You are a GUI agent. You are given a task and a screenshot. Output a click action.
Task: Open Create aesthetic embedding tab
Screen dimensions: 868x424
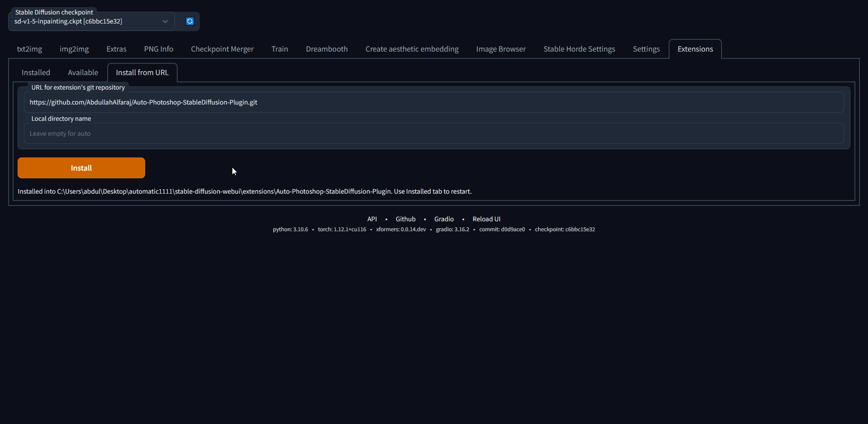(x=411, y=49)
